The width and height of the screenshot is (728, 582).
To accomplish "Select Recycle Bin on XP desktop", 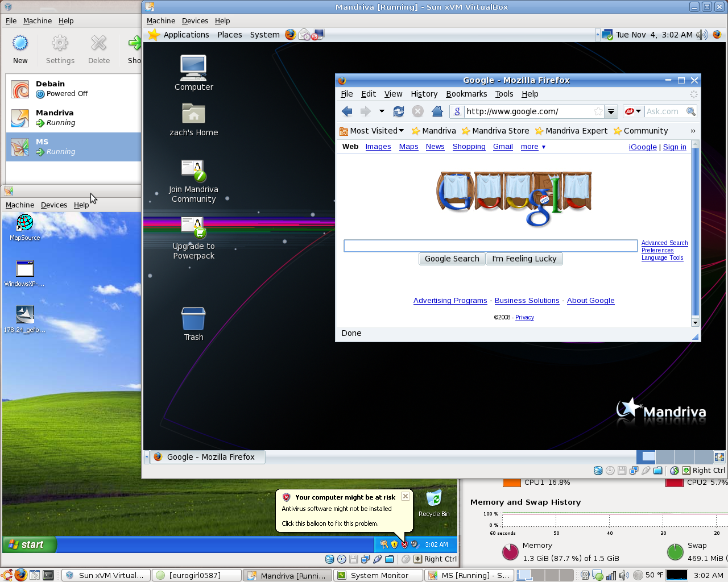I will tap(434, 498).
